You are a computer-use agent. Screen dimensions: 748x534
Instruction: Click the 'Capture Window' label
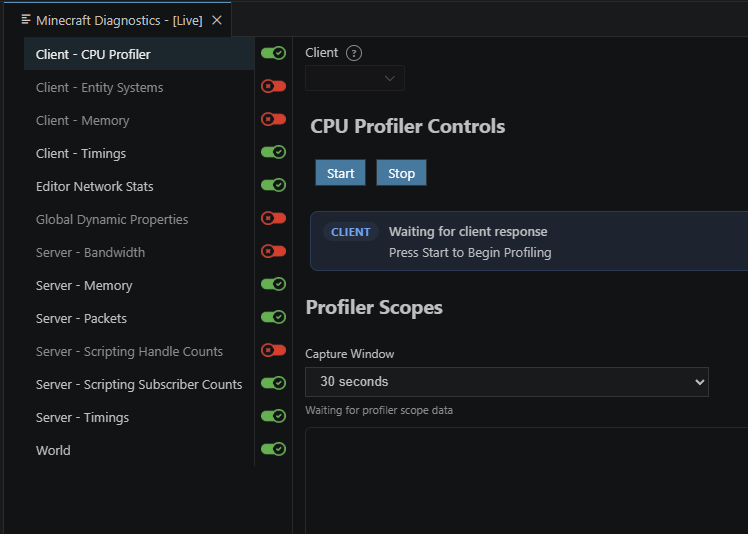pos(350,354)
